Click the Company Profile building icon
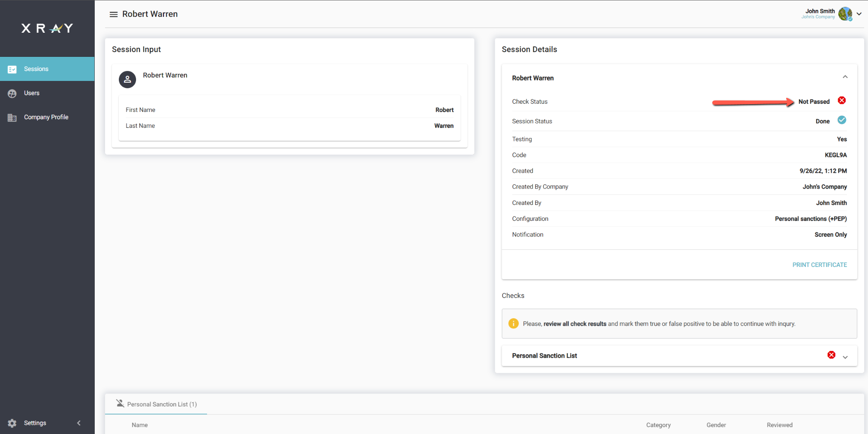This screenshot has width=868, height=434. [x=12, y=118]
